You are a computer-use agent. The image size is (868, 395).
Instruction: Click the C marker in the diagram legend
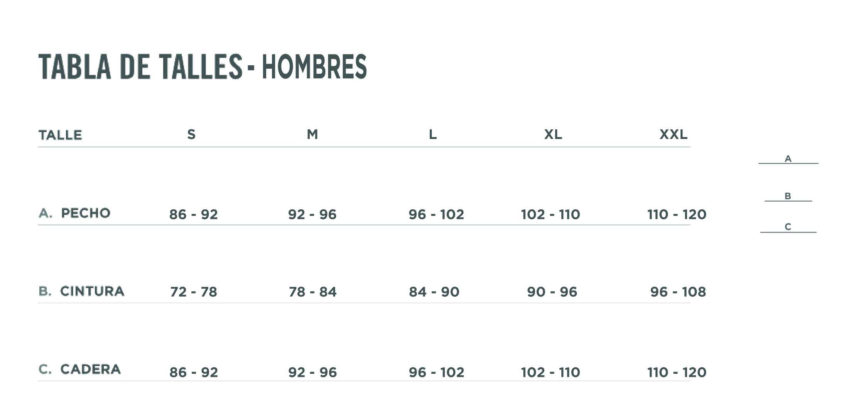[x=788, y=227]
